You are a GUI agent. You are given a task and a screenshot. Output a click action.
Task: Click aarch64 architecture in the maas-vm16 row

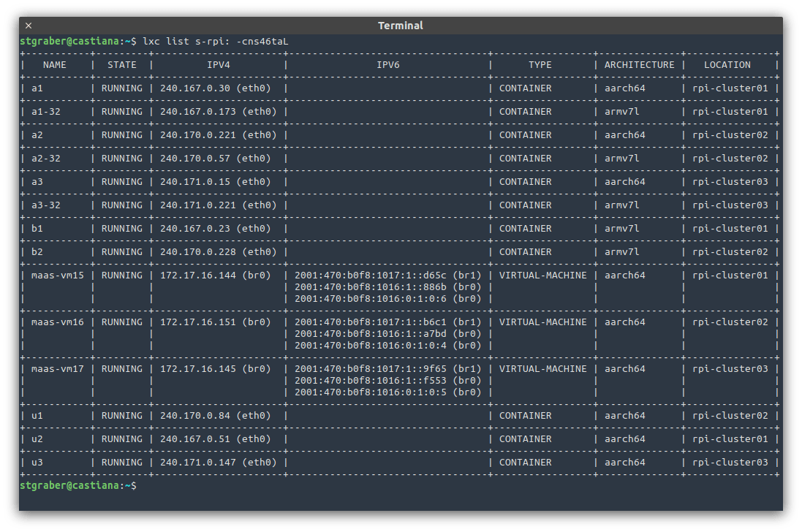point(624,322)
